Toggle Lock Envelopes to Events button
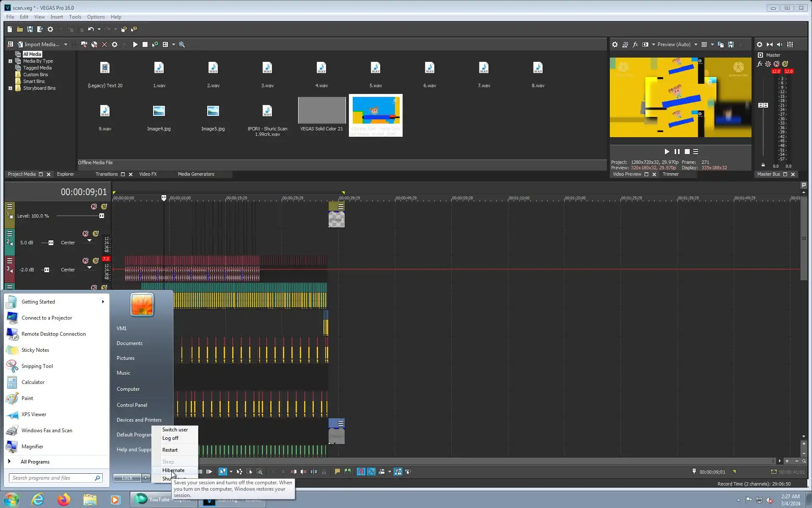 point(398,472)
